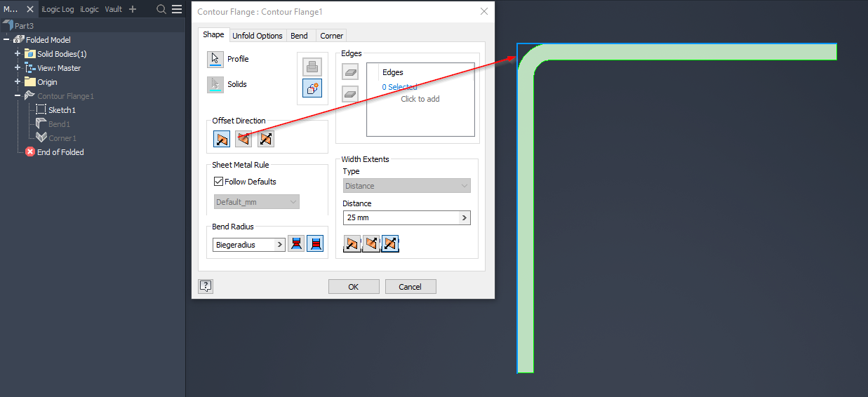Screen dimensions: 868x397
Task: Open the iLogic browser tab
Action: pos(89,9)
